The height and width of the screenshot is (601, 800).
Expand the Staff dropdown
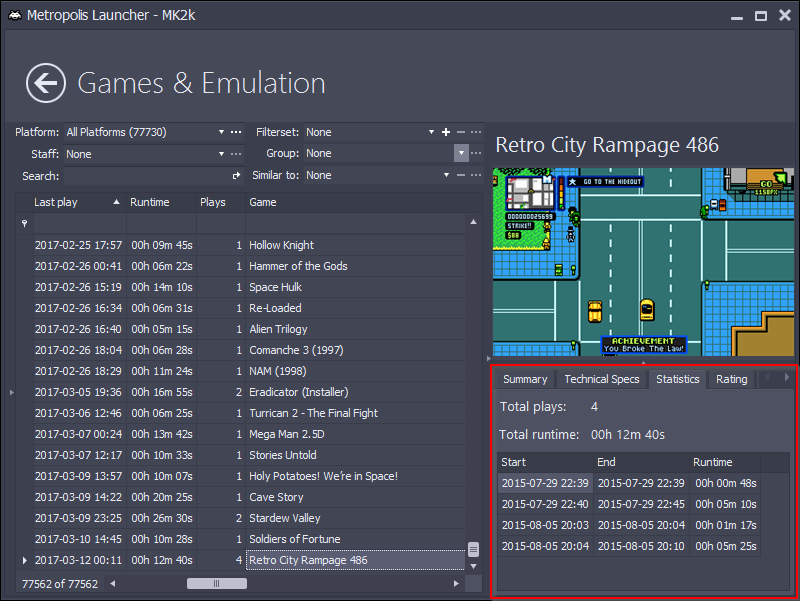pos(221,154)
